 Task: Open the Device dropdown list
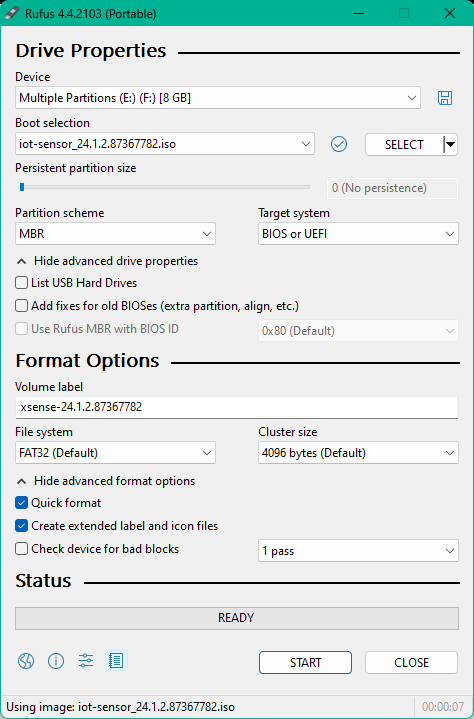click(x=218, y=98)
